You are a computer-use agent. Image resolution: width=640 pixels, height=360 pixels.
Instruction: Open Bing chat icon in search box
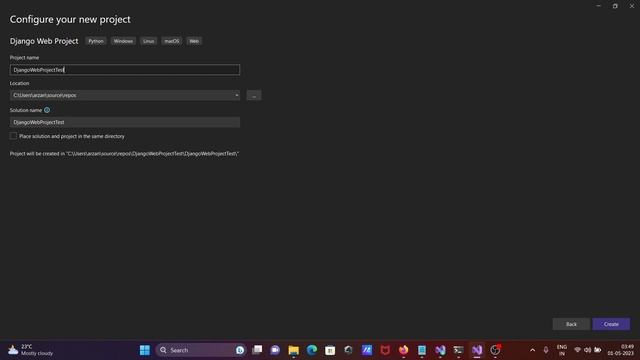point(240,350)
